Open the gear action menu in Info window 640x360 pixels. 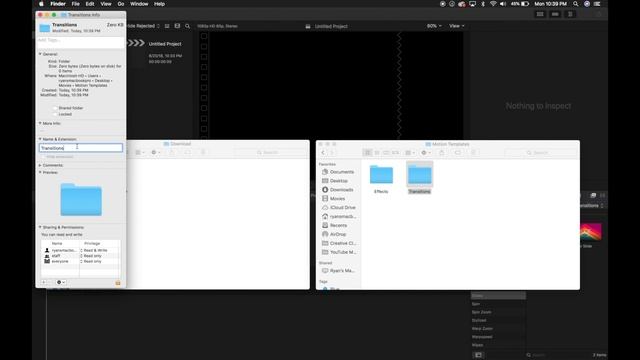click(60, 282)
